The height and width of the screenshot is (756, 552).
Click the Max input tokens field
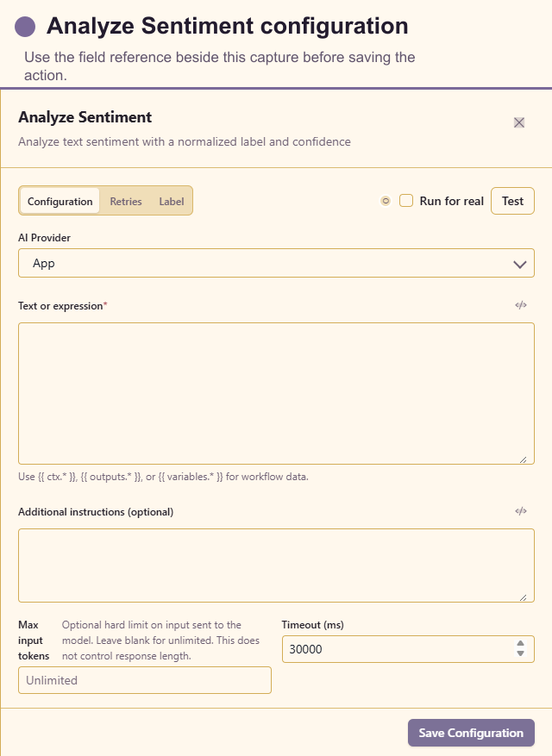145,680
